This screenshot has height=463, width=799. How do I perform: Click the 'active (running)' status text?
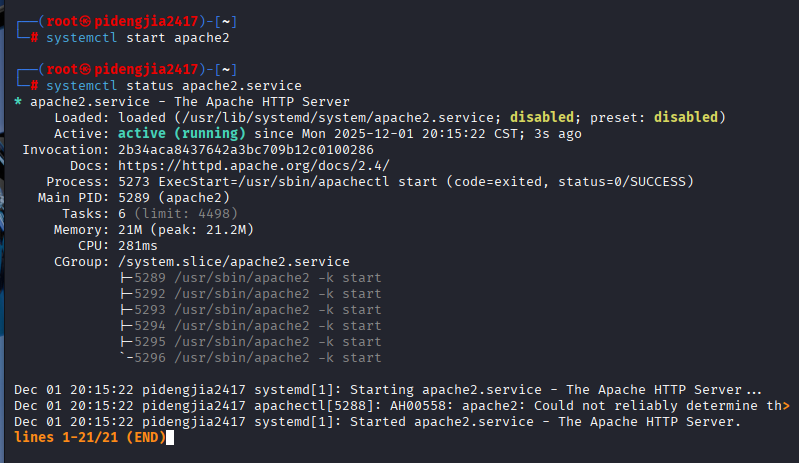[182, 133]
